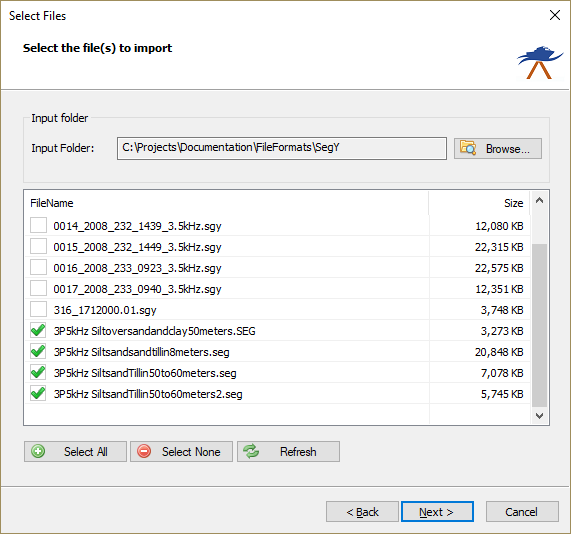Click the scroll down arrow in file list
The width and height of the screenshot is (571, 534).
pyautogui.click(x=539, y=416)
